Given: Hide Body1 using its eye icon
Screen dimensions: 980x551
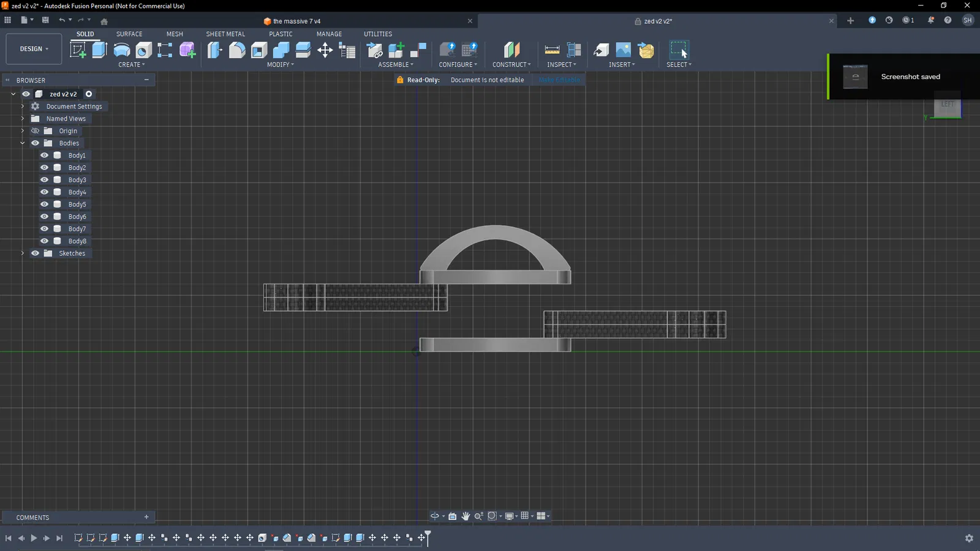Looking at the screenshot, I should coord(45,156).
